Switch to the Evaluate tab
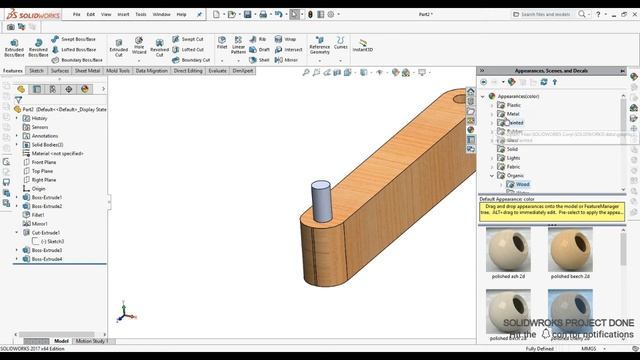 218,71
